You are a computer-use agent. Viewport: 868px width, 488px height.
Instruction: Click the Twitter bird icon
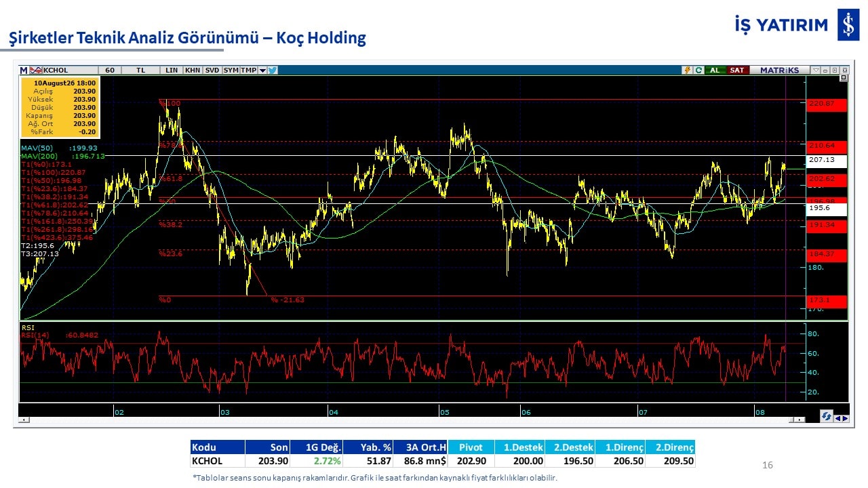pos(272,70)
